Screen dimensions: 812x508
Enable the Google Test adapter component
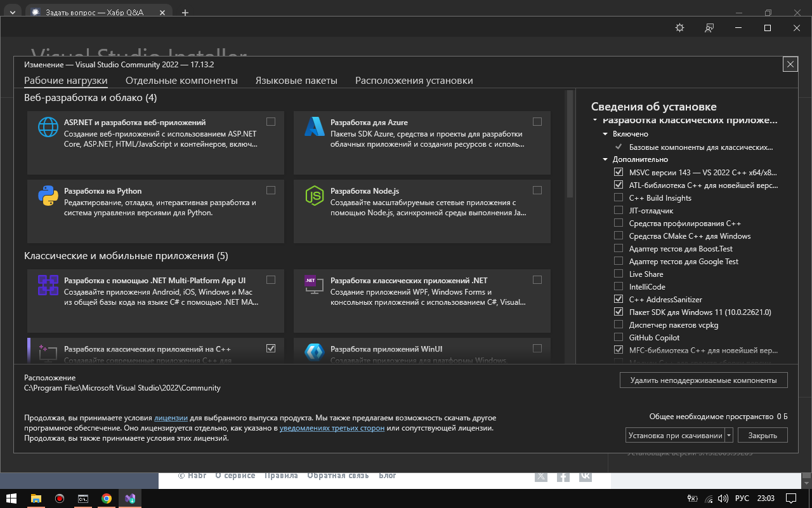coord(619,261)
